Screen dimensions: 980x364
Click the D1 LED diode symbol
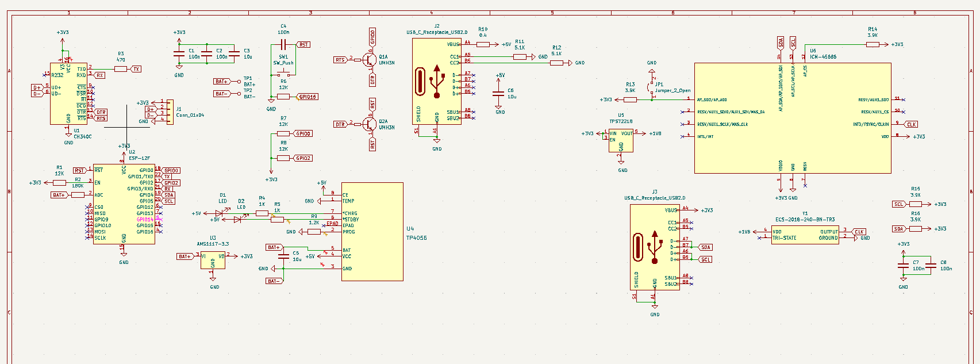coord(219,213)
